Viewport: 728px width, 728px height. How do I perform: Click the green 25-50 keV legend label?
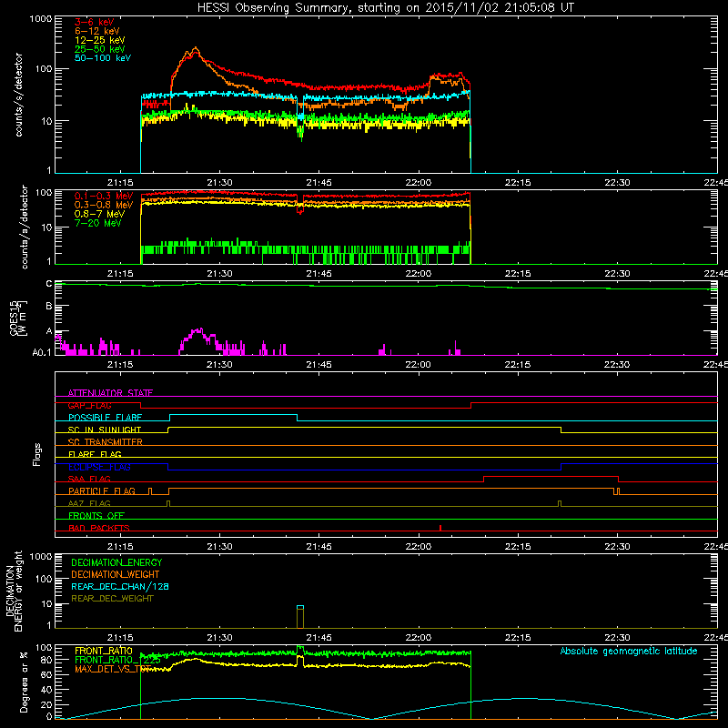(x=100, y=49)
